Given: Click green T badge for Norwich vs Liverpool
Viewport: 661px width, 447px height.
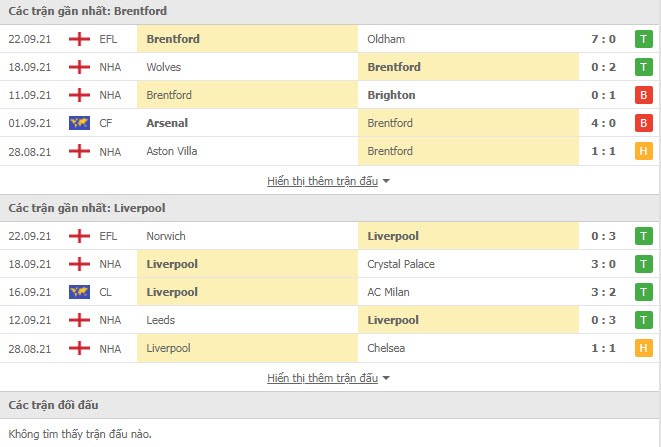Looking at the screenshot, I should [x=643, y=236].
